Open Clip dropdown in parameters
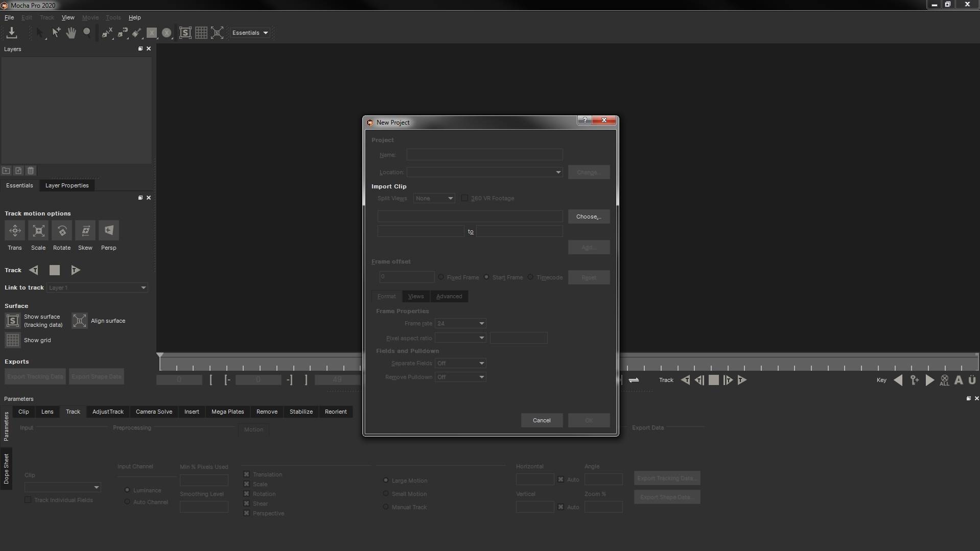 (62, 487)
